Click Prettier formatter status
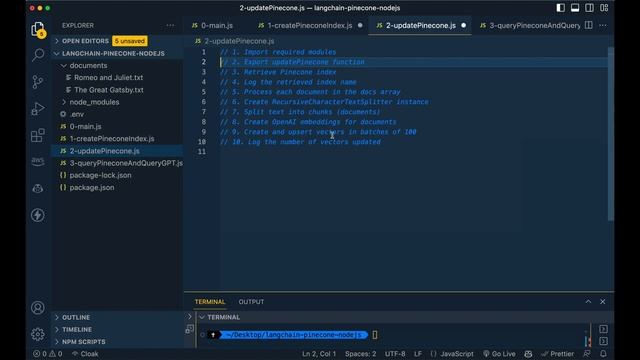This screenshot has width=640, height=360. tap(558, 354)
